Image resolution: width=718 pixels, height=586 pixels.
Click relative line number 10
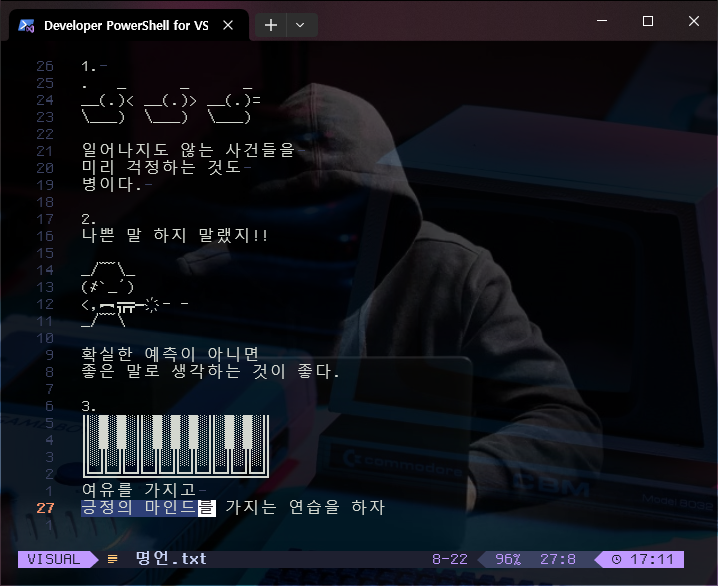pyautogui.click(x=45, y=338)
